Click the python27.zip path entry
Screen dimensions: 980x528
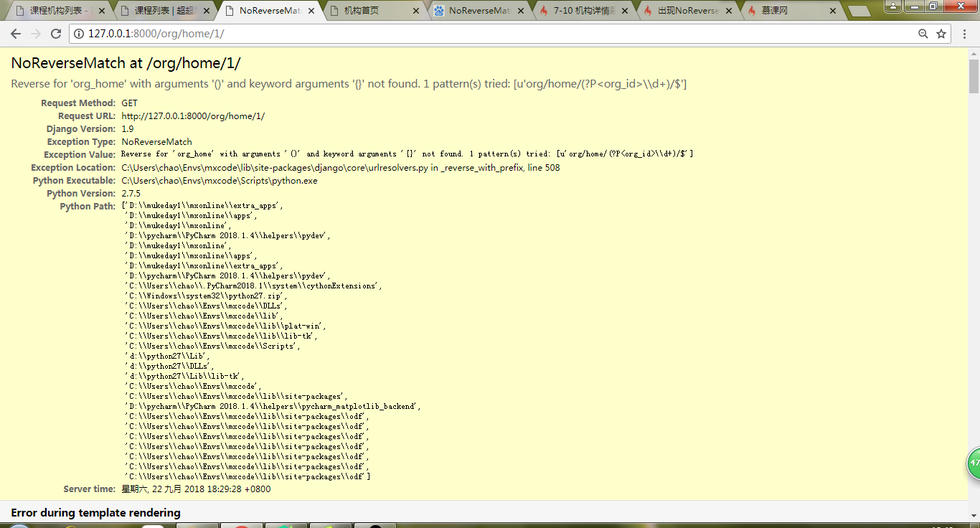point(207,296)
